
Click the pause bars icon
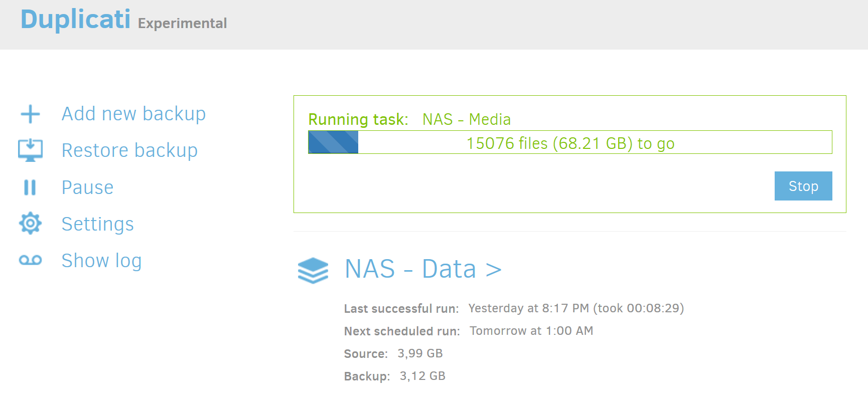pyautogui.click(x=30, y=187)
